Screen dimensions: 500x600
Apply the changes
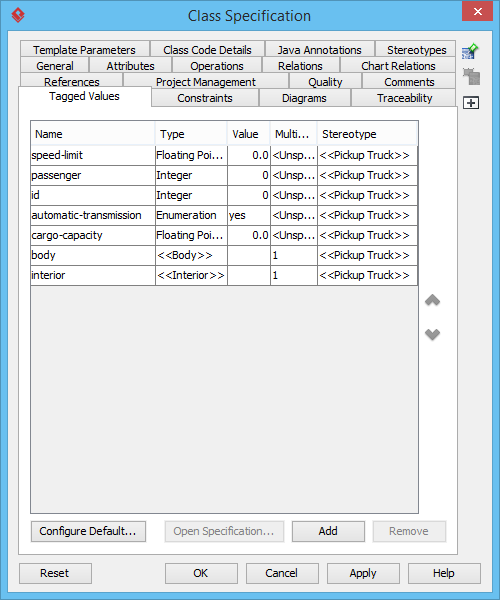(363, 573)
